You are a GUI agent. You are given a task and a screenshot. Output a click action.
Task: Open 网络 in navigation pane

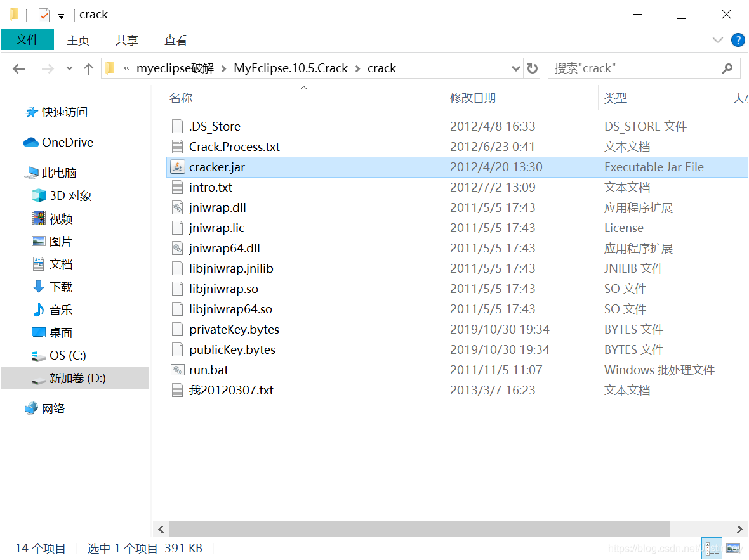click(45, 408)
